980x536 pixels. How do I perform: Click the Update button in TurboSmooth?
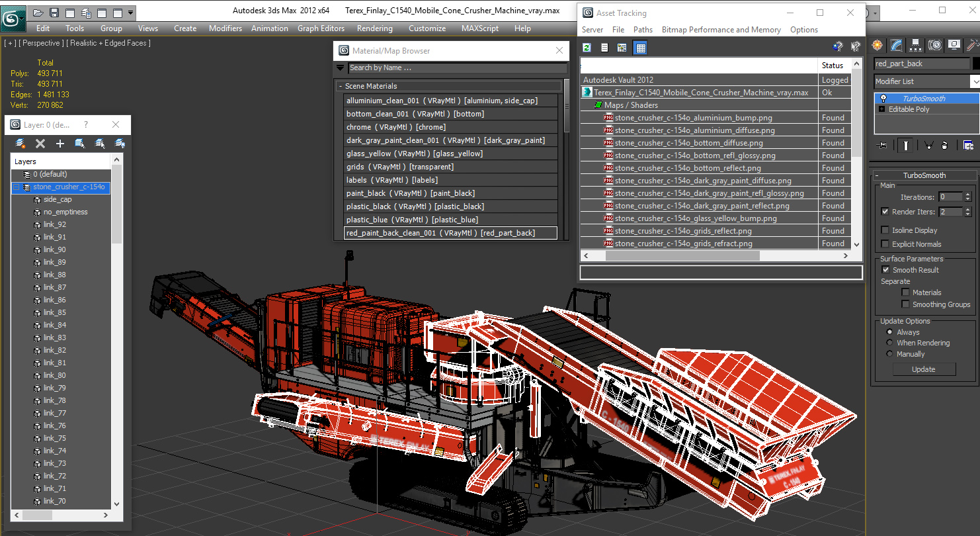point(924,369)
